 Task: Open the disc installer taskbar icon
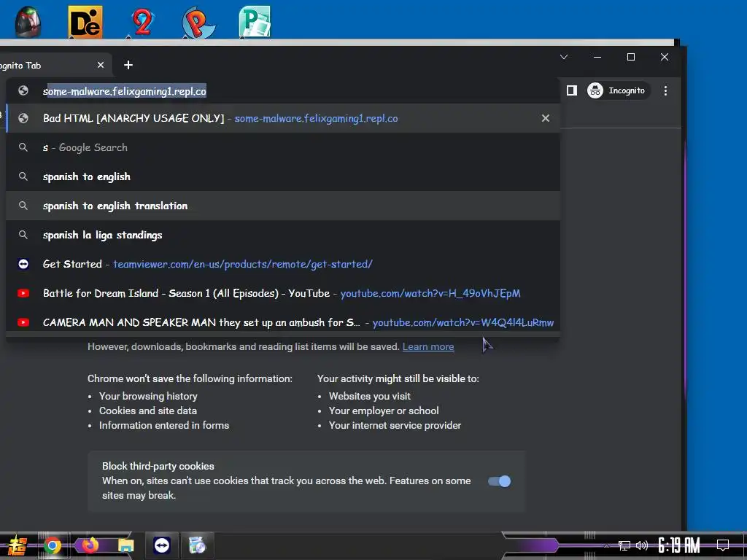click(197, 545)
